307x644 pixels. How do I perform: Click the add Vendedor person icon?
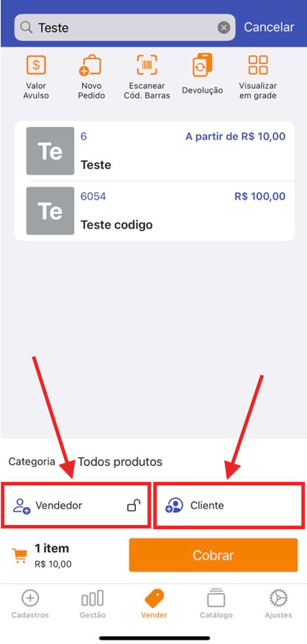[x=22, y=505]
